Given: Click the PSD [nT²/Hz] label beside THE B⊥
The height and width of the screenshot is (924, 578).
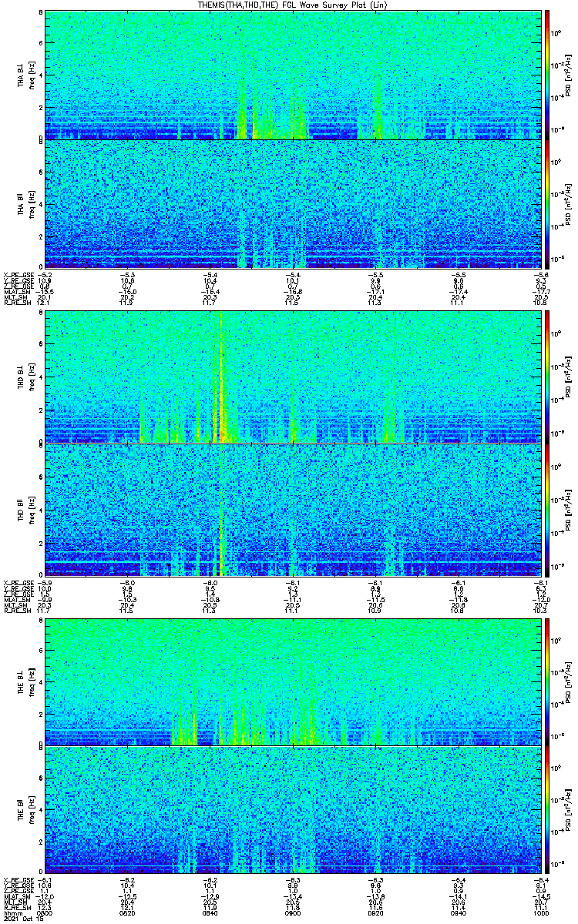Looking at the screenshot, I should coord(570,681).
